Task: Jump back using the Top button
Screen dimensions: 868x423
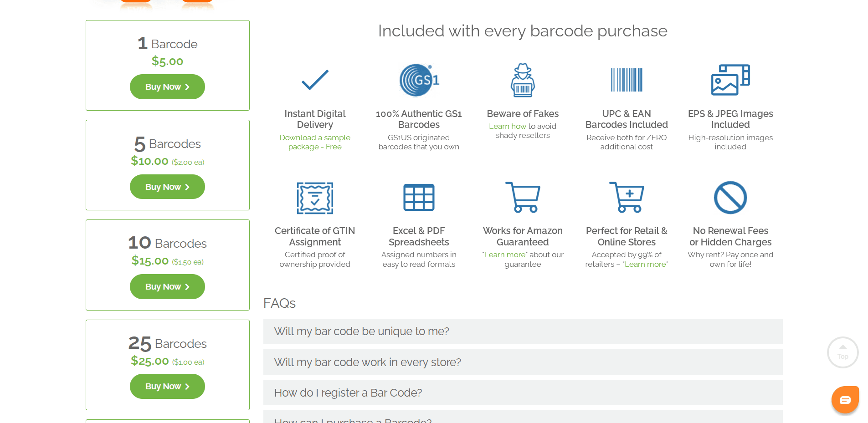Action: click(x=842, y=352)
